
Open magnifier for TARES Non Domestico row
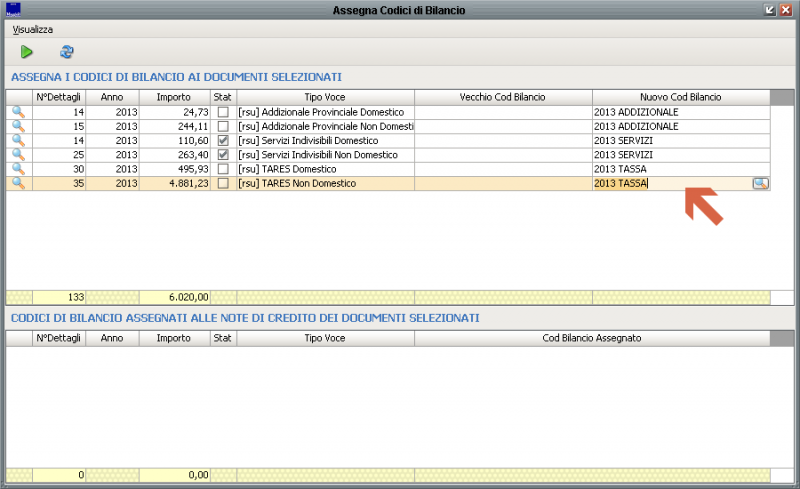pos(18,184)
